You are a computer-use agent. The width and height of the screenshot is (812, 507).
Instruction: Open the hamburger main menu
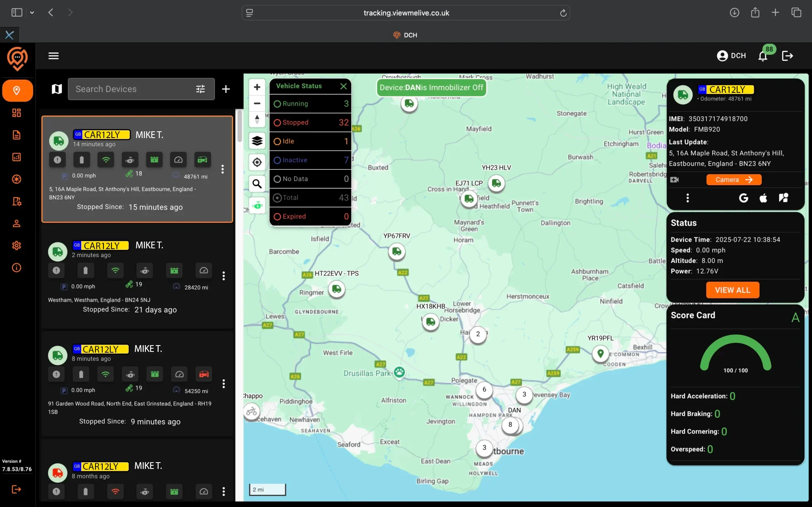(x=54, y=56)
